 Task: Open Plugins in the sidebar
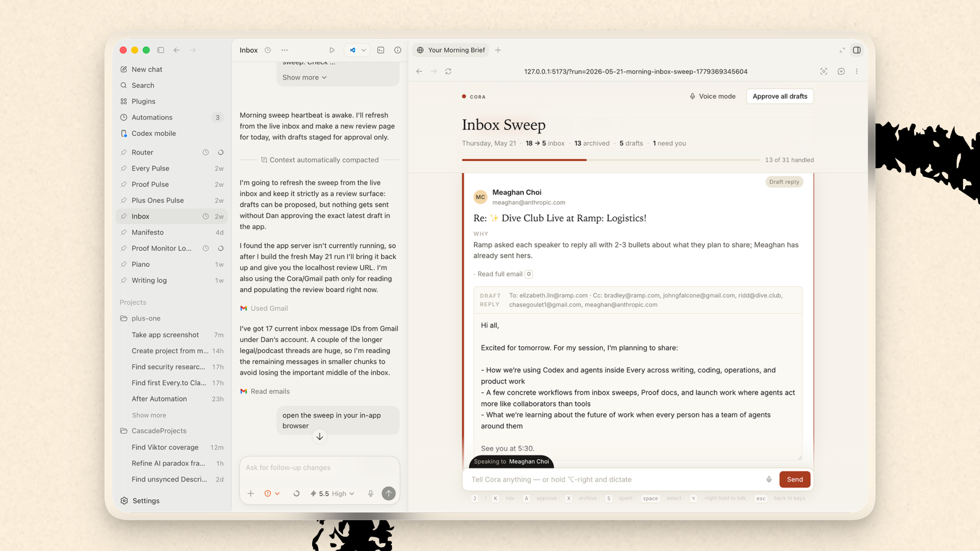(171, 101)
